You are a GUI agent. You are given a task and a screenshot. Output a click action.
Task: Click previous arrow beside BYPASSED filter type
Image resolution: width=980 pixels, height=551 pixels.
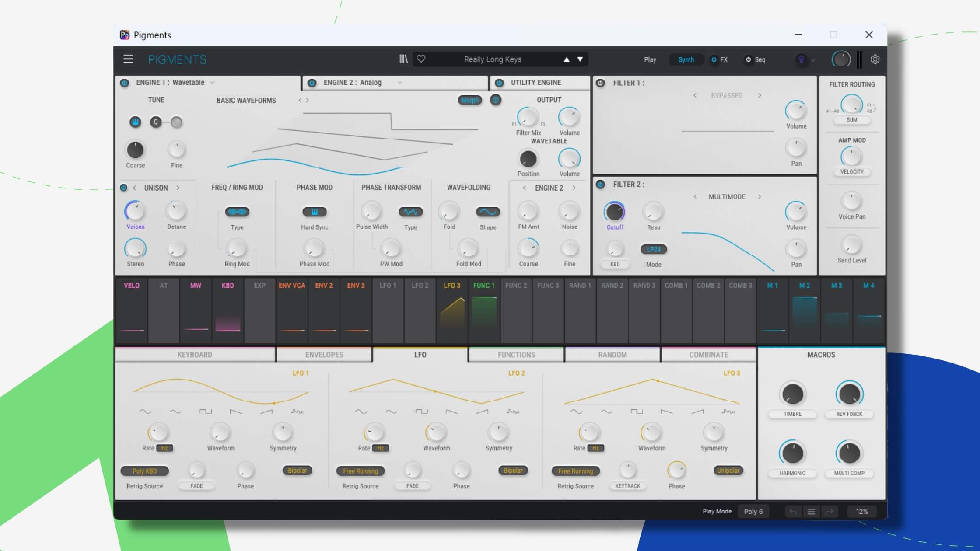(695, 95)
